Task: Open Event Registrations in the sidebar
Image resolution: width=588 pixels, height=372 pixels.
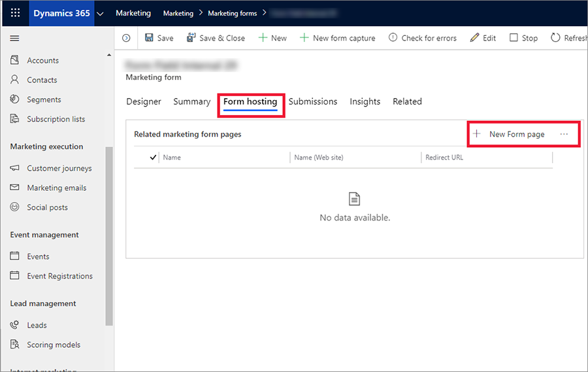Action: point(59,276)
